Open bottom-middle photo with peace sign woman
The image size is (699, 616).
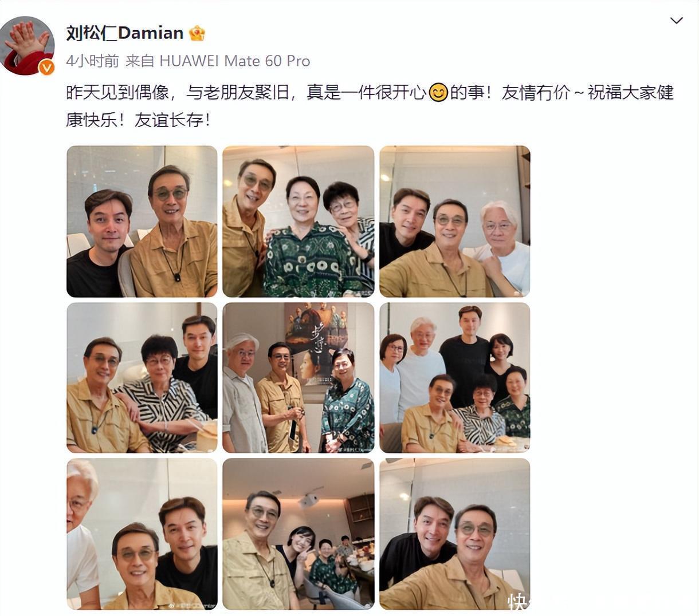pyautogui.click(x=299, y=534)
